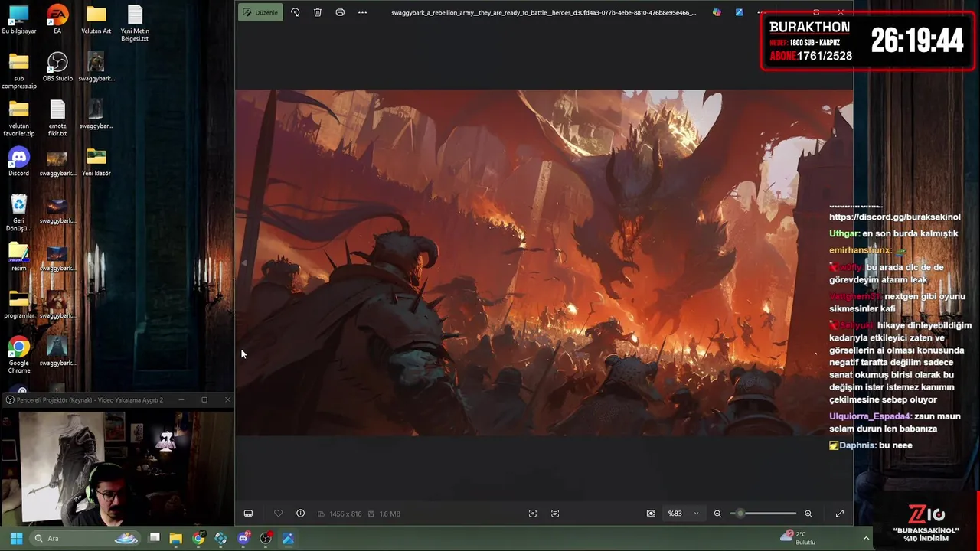Open File Explorer from taskbar
This screenshot has width=980, height=551.
pyautogui.click(x=176, y=538)
